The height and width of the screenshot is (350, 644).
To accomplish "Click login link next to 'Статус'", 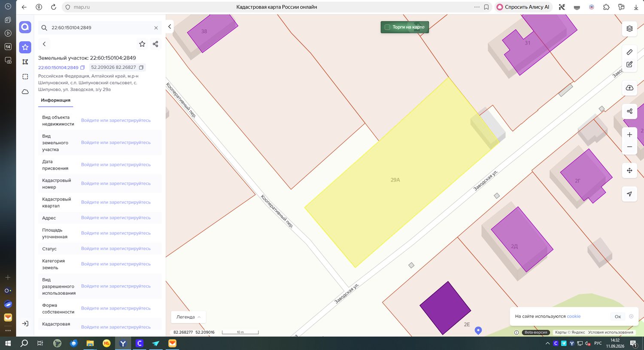I will click(116, 249).
